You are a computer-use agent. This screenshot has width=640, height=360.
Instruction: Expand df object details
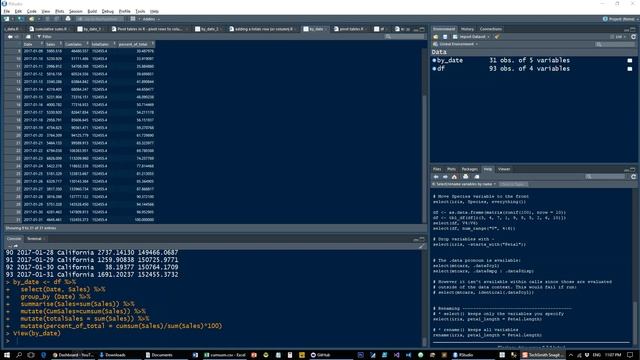pos(434,69)
